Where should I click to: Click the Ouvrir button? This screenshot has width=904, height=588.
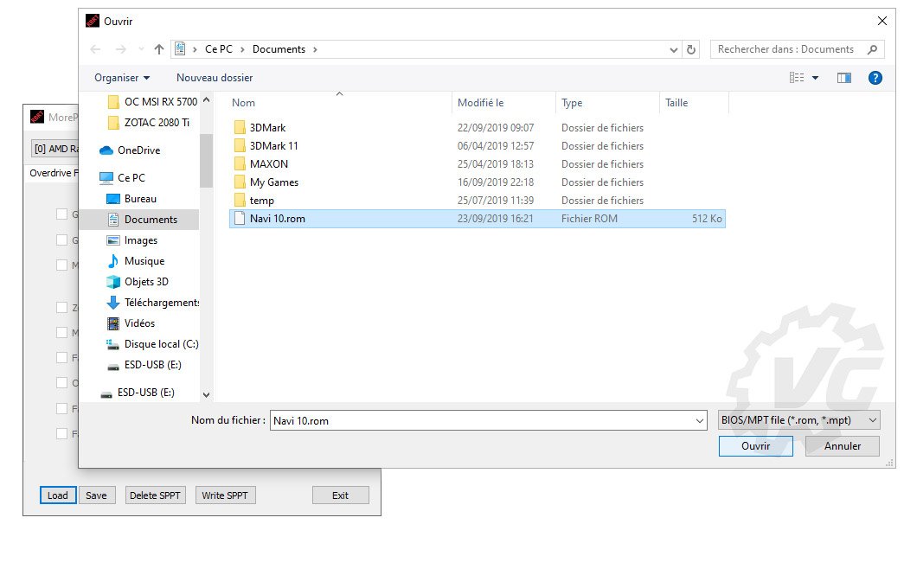(755, 446)
